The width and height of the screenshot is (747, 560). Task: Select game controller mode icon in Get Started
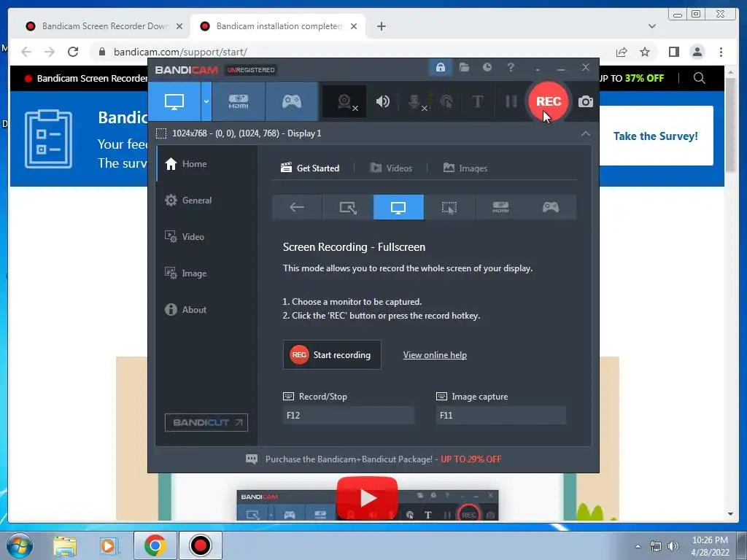(551, 207)
